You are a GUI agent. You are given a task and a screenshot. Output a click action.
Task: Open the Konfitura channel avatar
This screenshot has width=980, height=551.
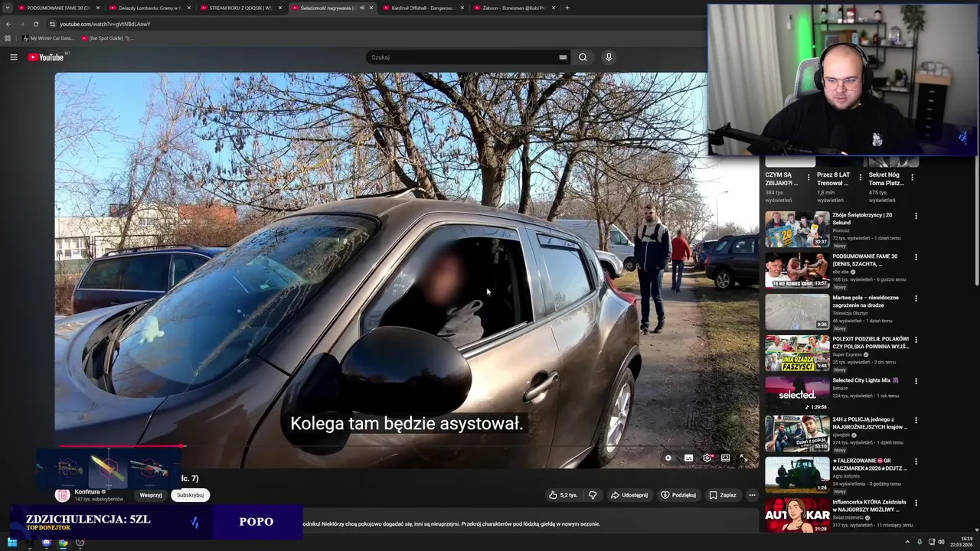(63, 495)
